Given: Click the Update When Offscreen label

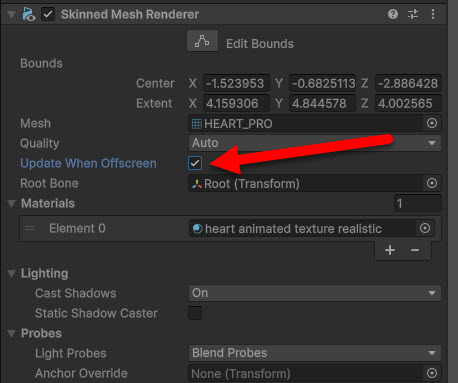Looking at the screenshot, I should pos(88,163).
